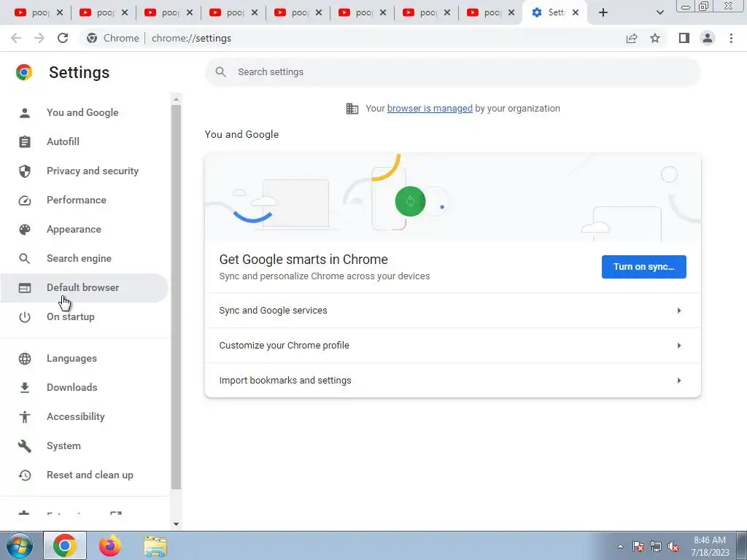Click the Search engine magnifier icon
The width and height of the screenshot is (747, 560).
(25, 259)
